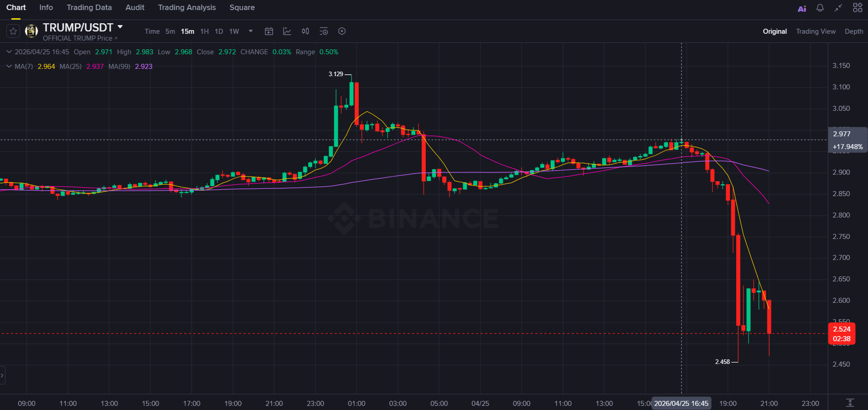Add TRUMP/USDT to favorites with star

[13, 31]
